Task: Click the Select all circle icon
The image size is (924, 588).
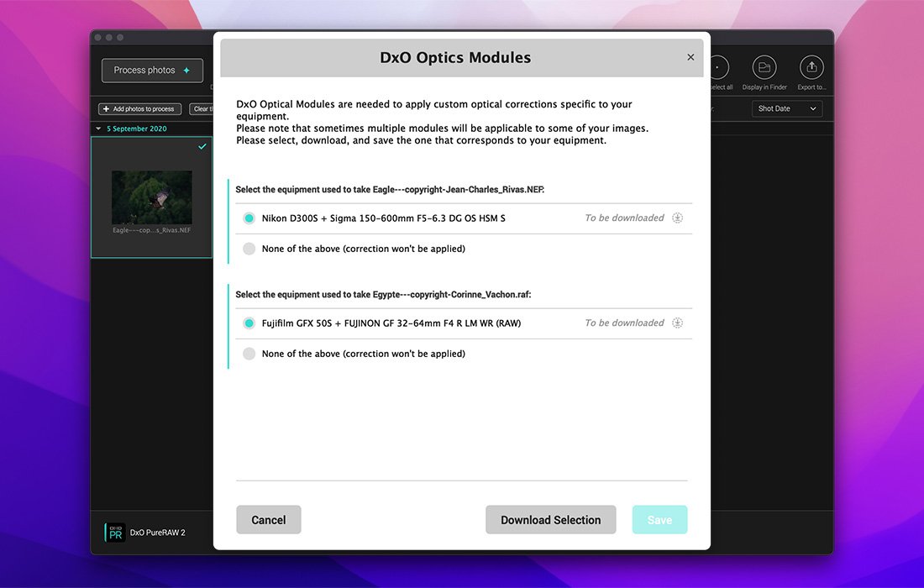Action: (x=719, y=68)
